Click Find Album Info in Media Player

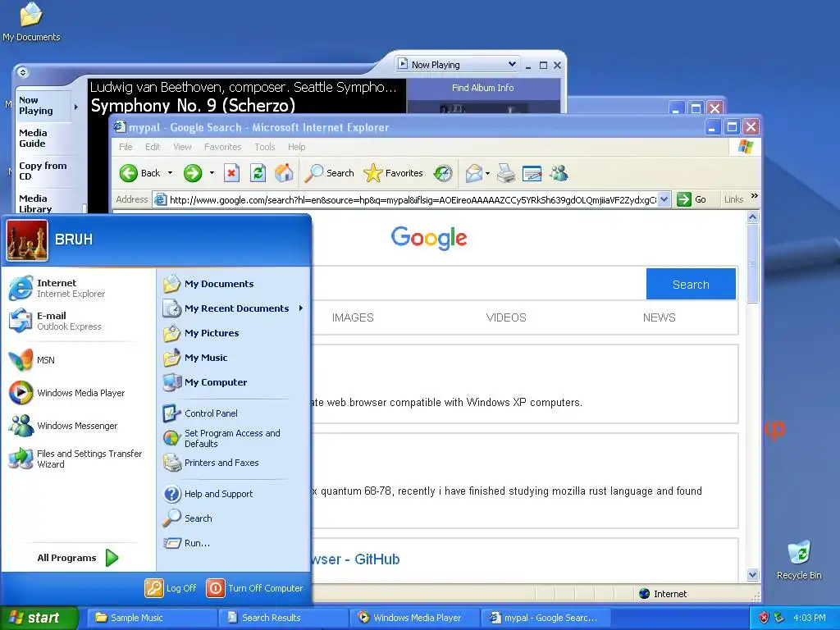point(482,88)
